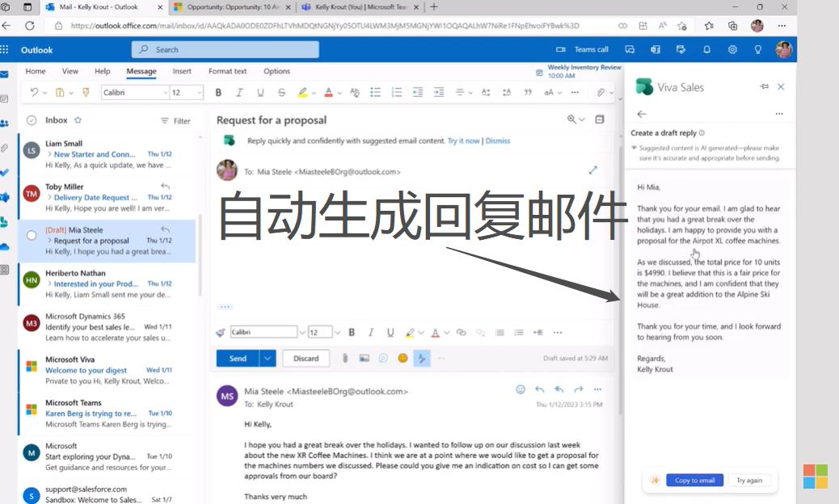
Task: Switch to the View tab
Action: 70,71
